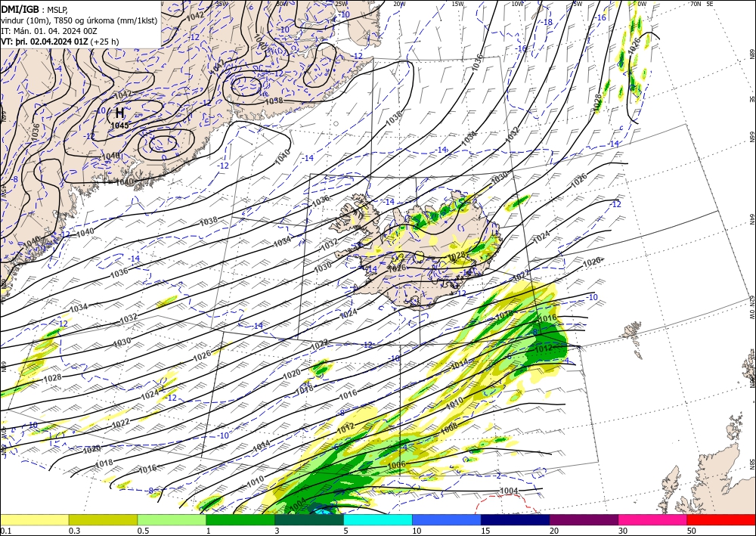Click the legend value '30' below the color bar
Screen dimensions: 756x536
pos(623,531)
